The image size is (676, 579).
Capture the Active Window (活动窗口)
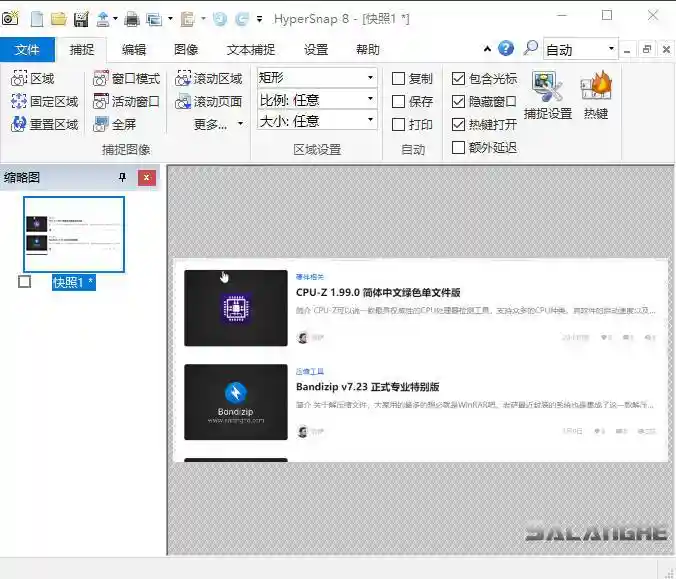126,101
